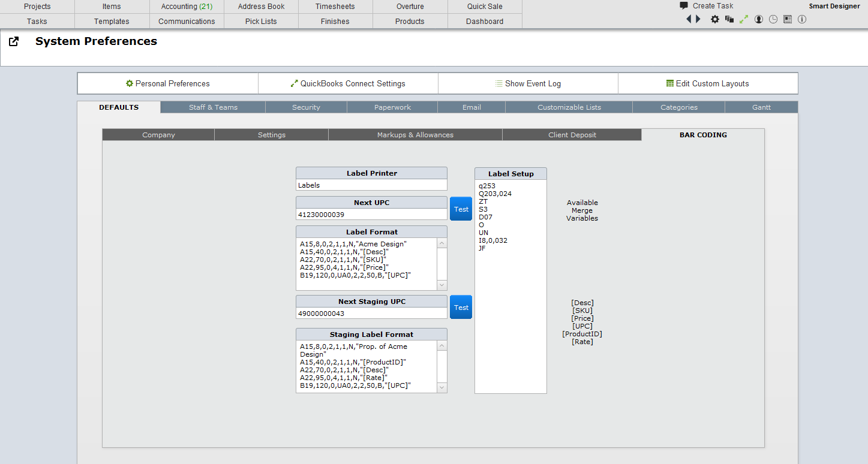Click Staging Label Format scrollbar down arrow
Viewport: 868px width, 464px height.
pos(442,388)
